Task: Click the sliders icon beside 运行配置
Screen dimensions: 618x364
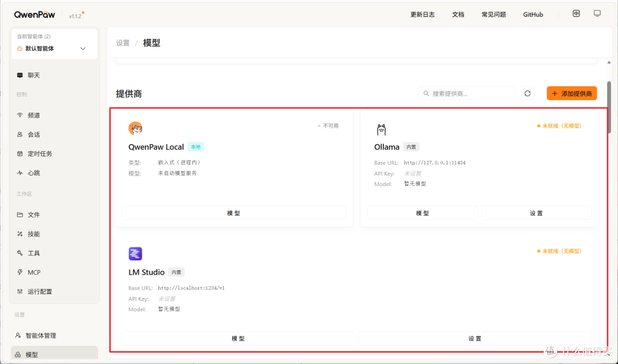Action: 19,291
